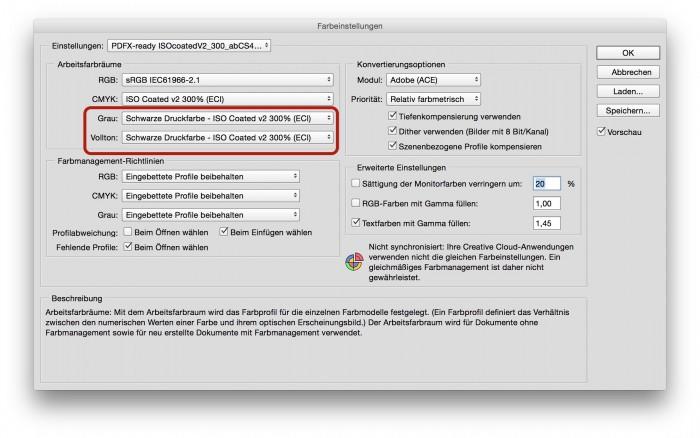Open the Einstellungen preset dropdown
The height and width of the screenshot is (438, 700).
(x=189, y=46)
